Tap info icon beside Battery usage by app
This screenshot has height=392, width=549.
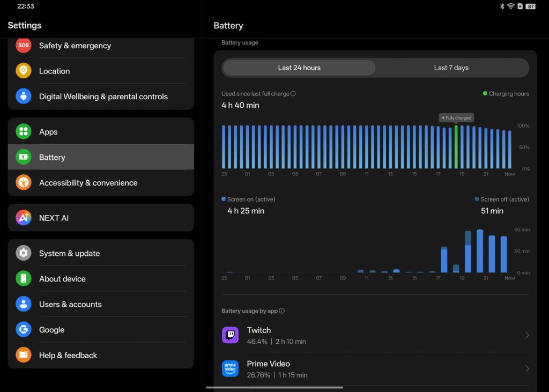coord(282,311)
